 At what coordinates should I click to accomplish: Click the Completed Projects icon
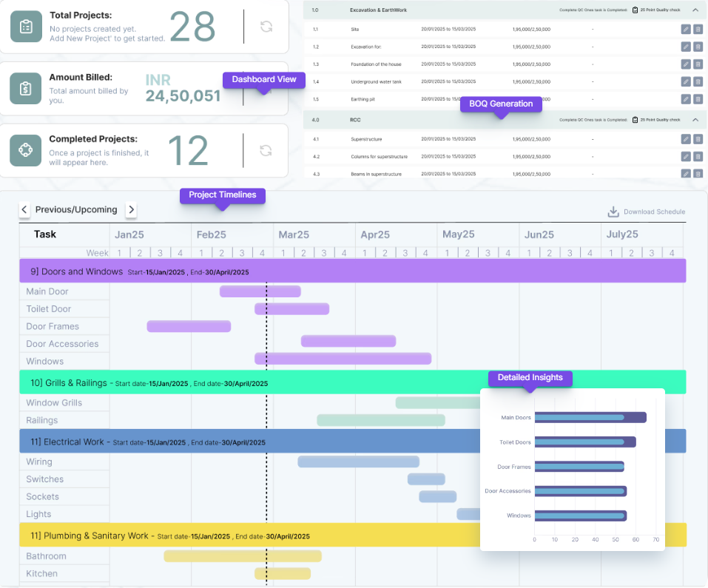tap(26, 150)
